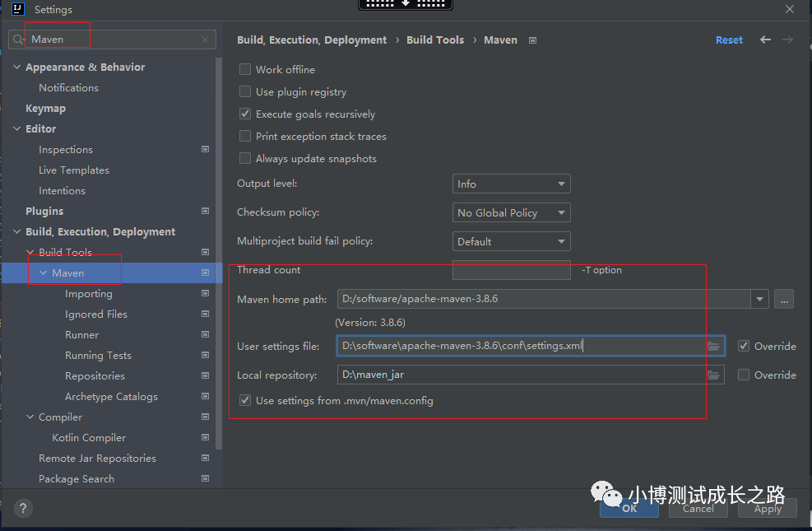Click the project-level settings icon on Runner row
812x531 pixels.
click(205, 335)
